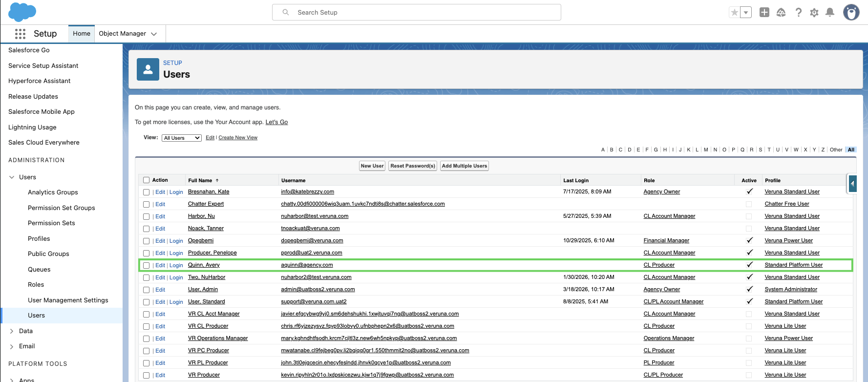Image resolution: width=868 pixels, height=382 pixels.
Task: Sort the table by Full Name column
Action: pyautogui.click(x=200, y=181)
